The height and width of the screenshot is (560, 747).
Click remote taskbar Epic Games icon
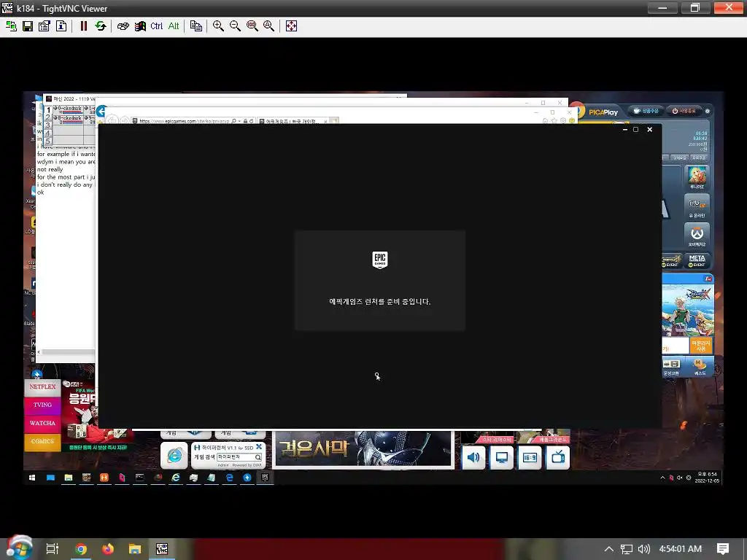pos(266,478)
